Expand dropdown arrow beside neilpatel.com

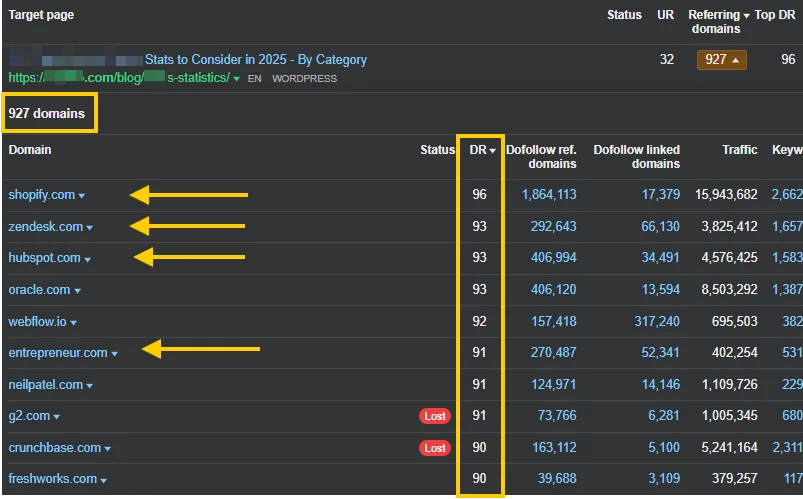click(x=90, y=386)
